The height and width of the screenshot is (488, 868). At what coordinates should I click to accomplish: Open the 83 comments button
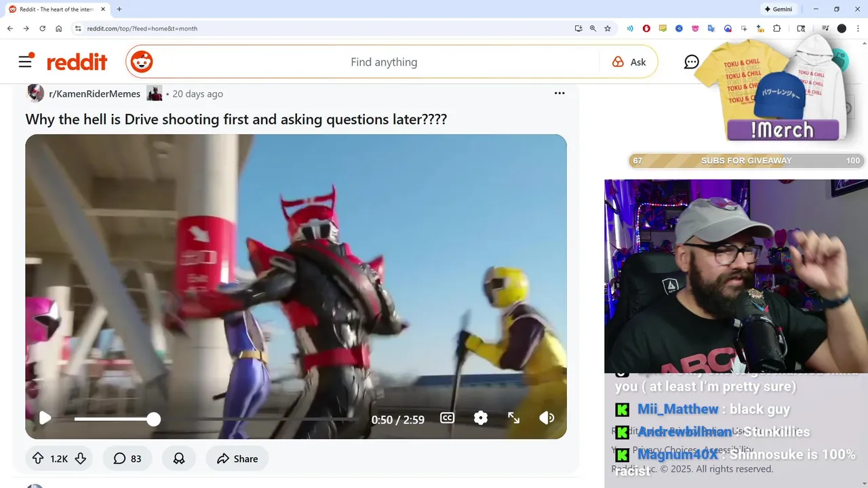pyautogui.click(x=127, y=459)
